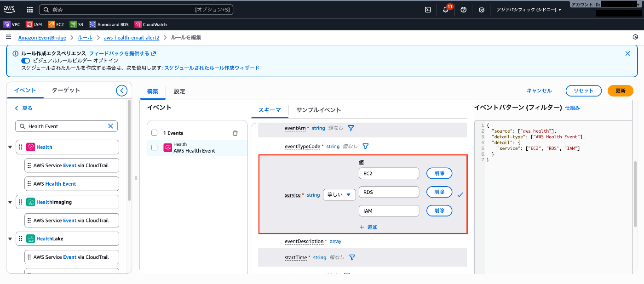Click the Health service icon in tree
Screen dimensions: 644x284
coord(31,147)
